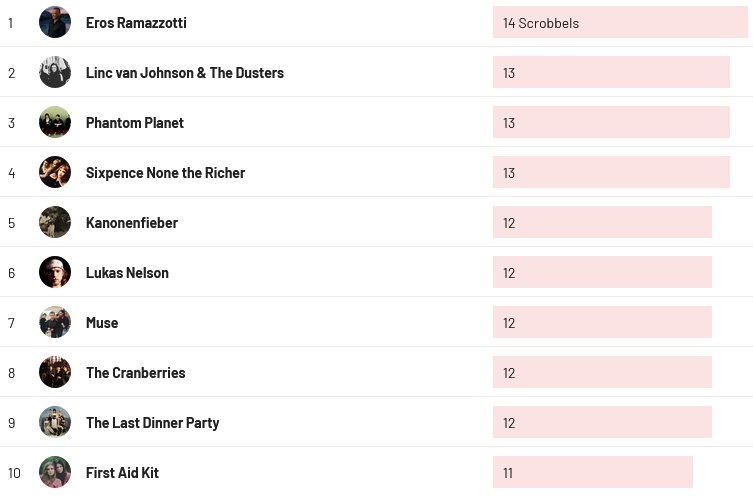
Task: Click the Muse avatar thumbnail
Action: [55, 322]
